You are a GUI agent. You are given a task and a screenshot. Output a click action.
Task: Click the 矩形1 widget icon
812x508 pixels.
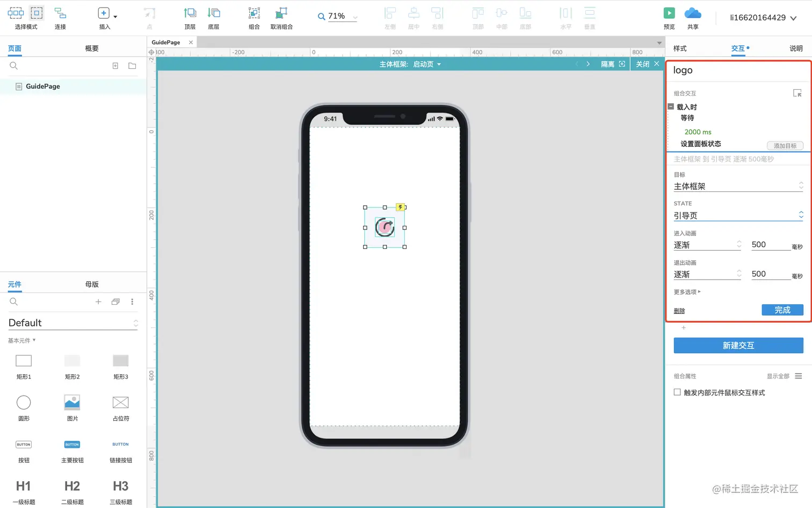click(24, 361)
